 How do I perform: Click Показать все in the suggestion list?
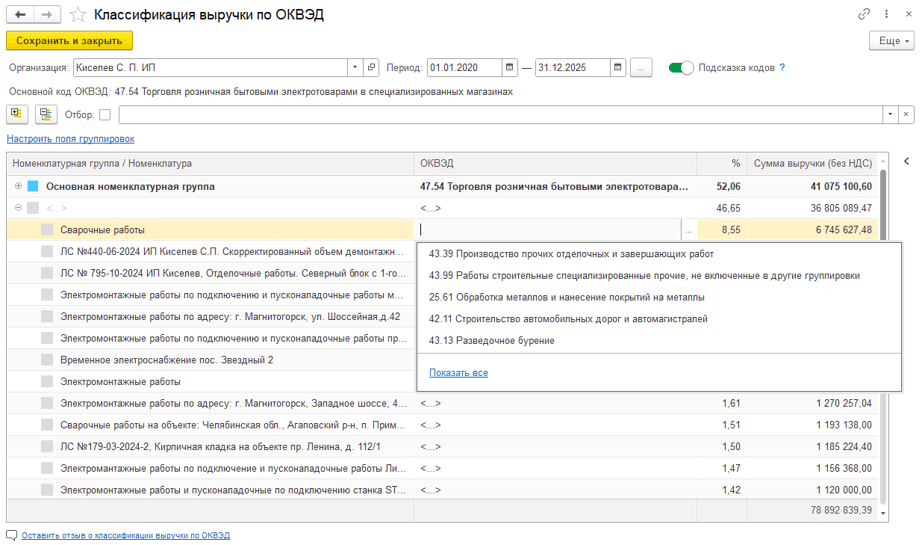coord(458,373)
